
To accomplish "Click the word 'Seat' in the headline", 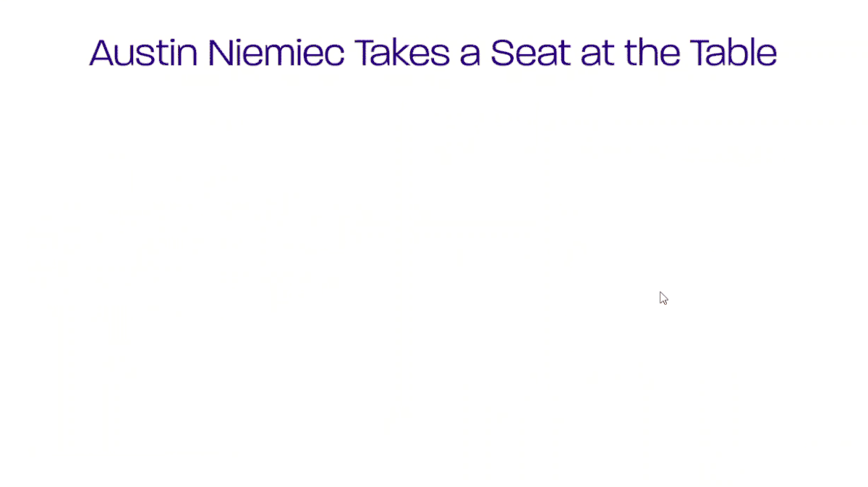I will point(531,52).
